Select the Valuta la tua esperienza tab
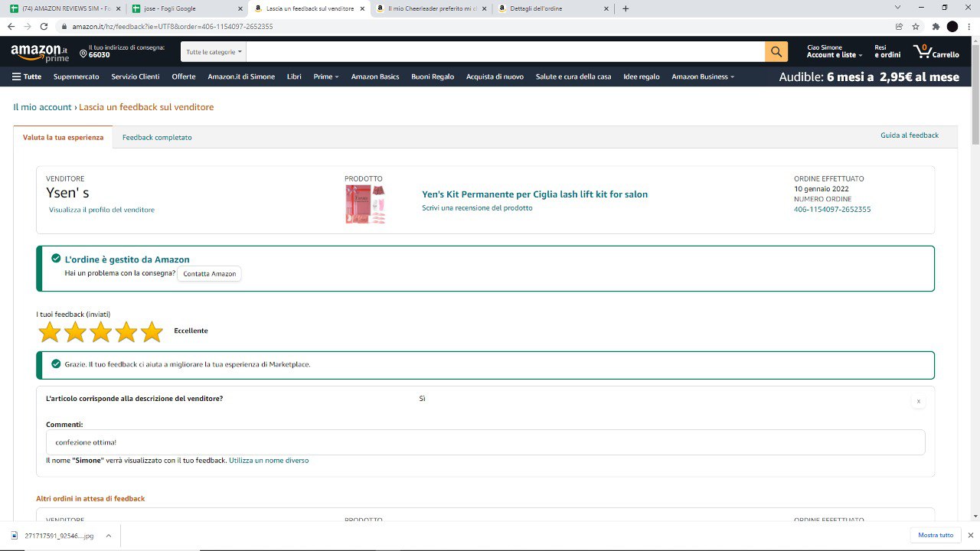 [63, 137]
